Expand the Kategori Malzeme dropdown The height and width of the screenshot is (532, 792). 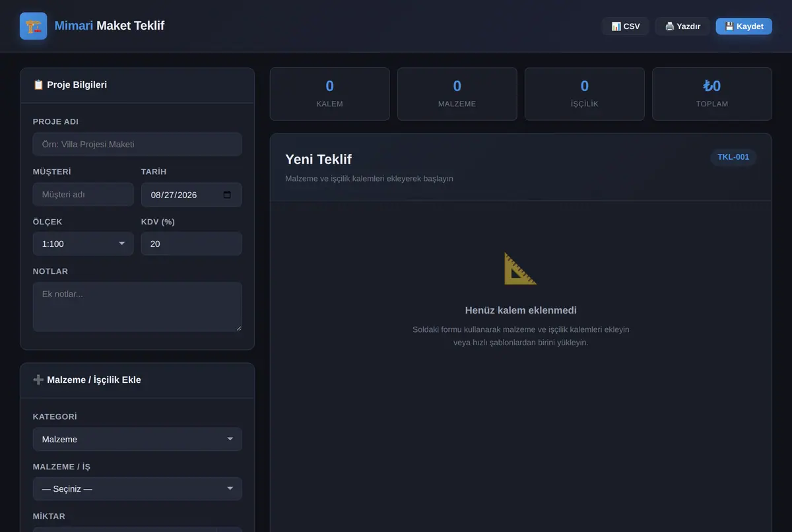point(137,439)
